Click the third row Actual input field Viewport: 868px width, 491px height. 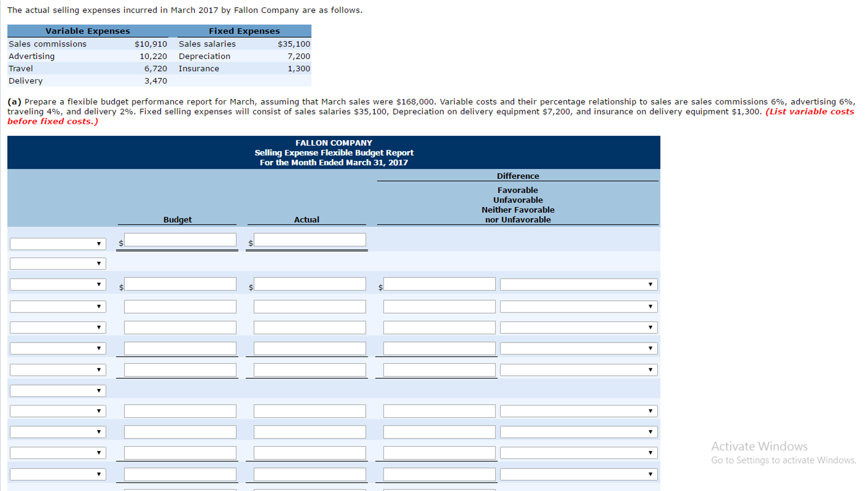pos(310,284)
